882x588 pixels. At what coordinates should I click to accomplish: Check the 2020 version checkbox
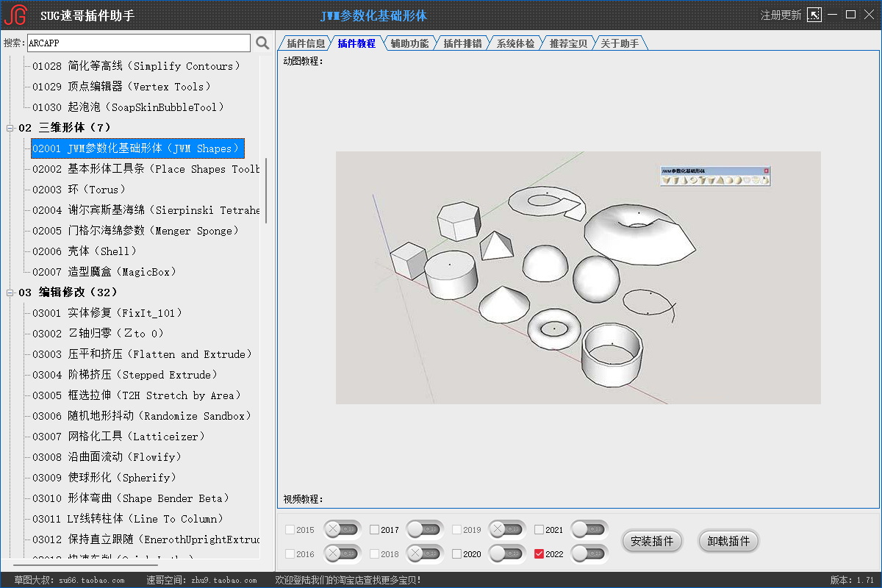coord(456,554)
